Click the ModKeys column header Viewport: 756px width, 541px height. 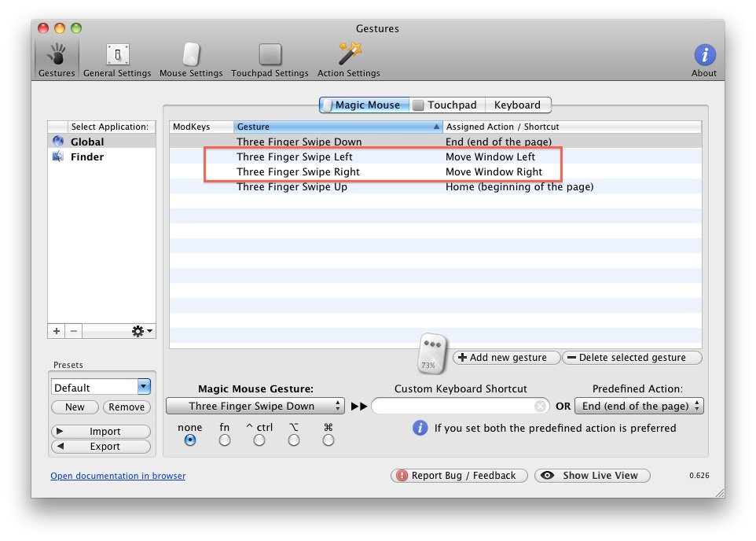pyautogui.click(x=201, y=127)
